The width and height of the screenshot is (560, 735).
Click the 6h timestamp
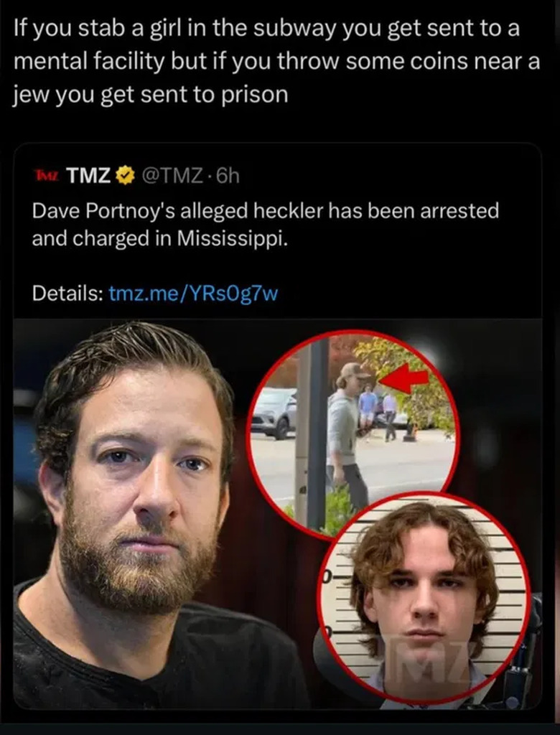click(228, 176)
